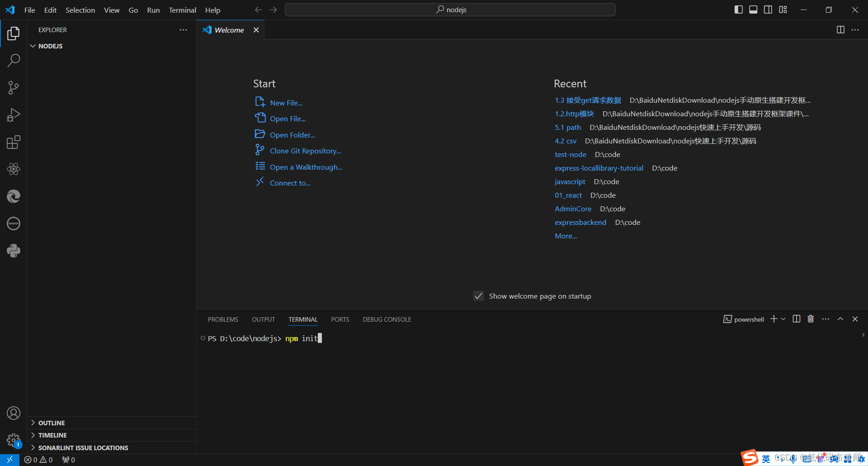Create new terminal with plus icon
Screen dimensions: 868x466
774,319
